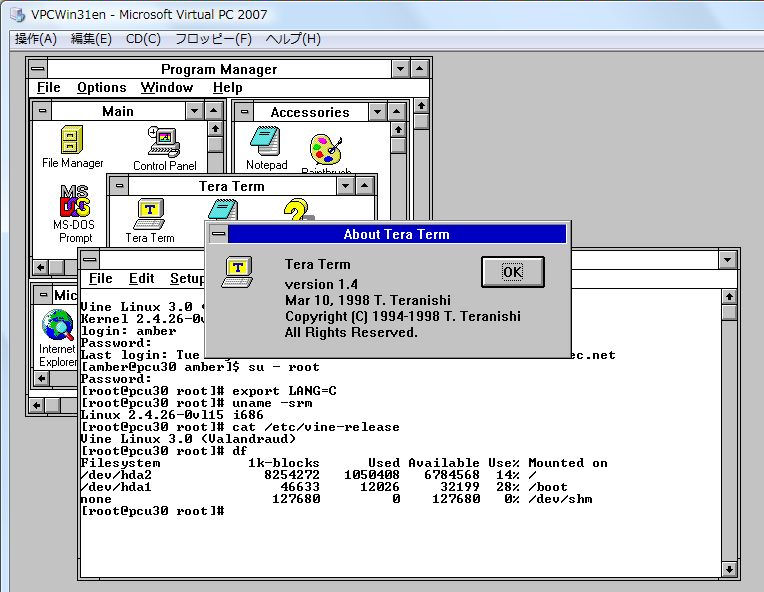Viewport: 764px width, 592px height.
Task: Click the '/dev/hda2' filesystem row
Action: pyautogui.click(x=309, y=475)
